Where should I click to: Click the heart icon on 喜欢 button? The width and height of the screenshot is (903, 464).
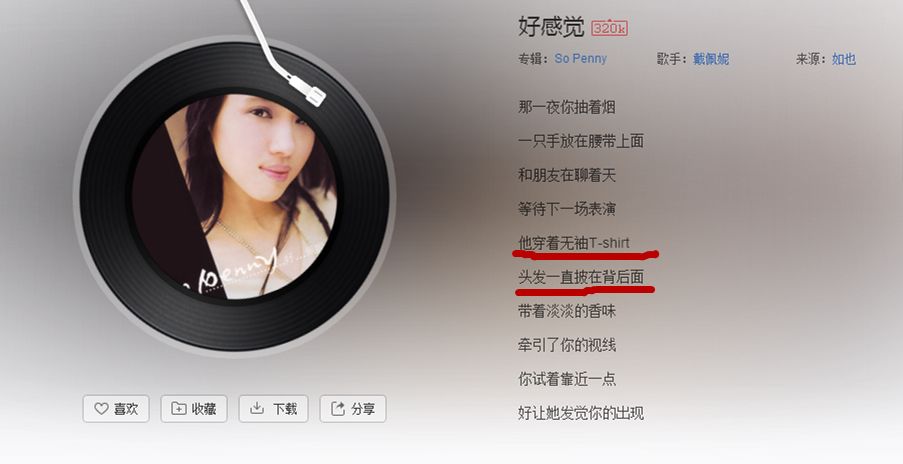101,409
